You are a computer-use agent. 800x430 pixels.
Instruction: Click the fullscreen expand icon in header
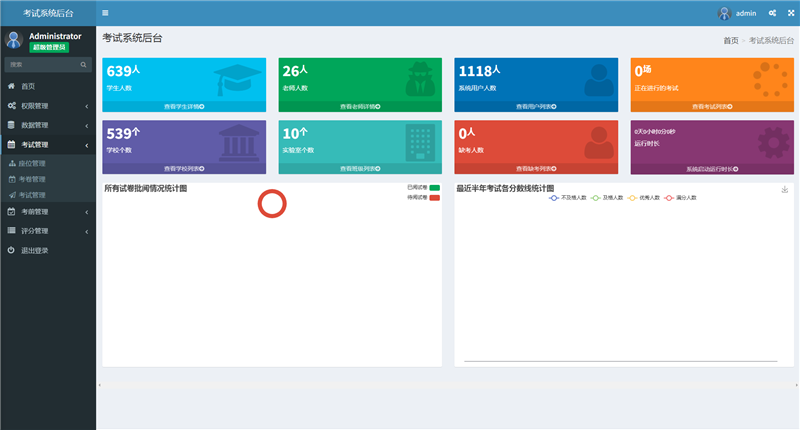(787, 13)
